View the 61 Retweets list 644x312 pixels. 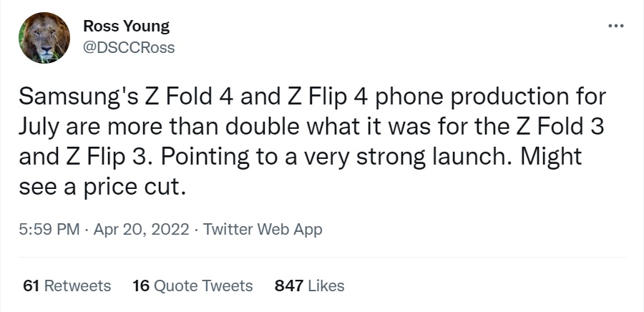[67, 286]
